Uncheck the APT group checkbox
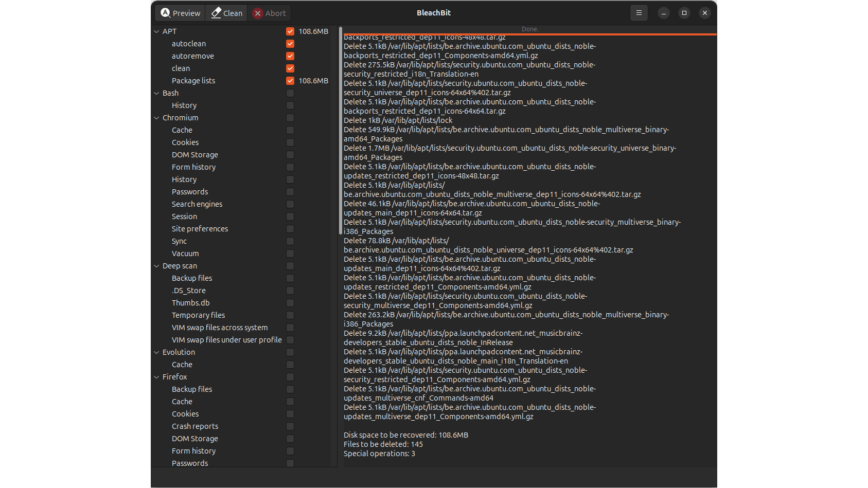This screenshot has width=868, height=488. pyautogui.click(x=290, y=31)
